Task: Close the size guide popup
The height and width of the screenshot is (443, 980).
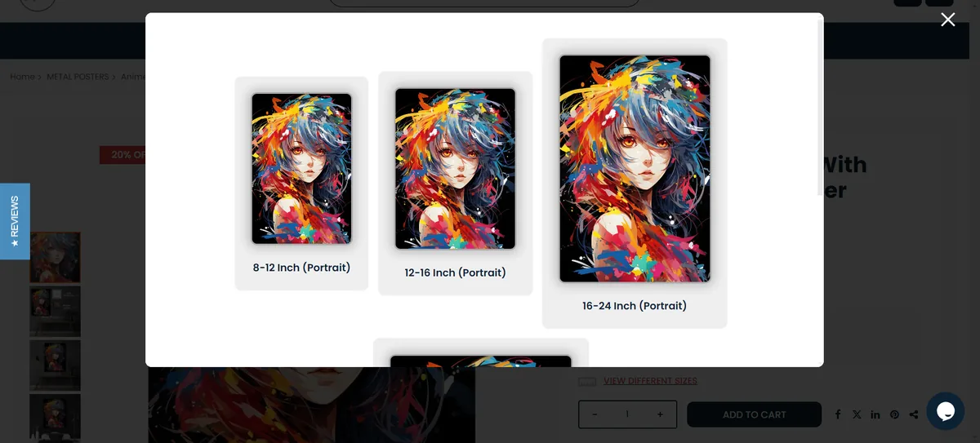Action: click(947, 20)
